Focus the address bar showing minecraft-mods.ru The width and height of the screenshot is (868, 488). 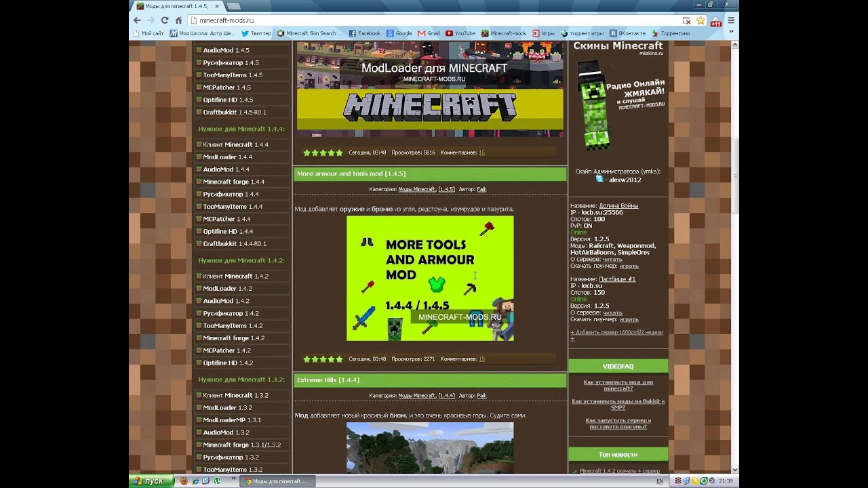tap(434, 20)
